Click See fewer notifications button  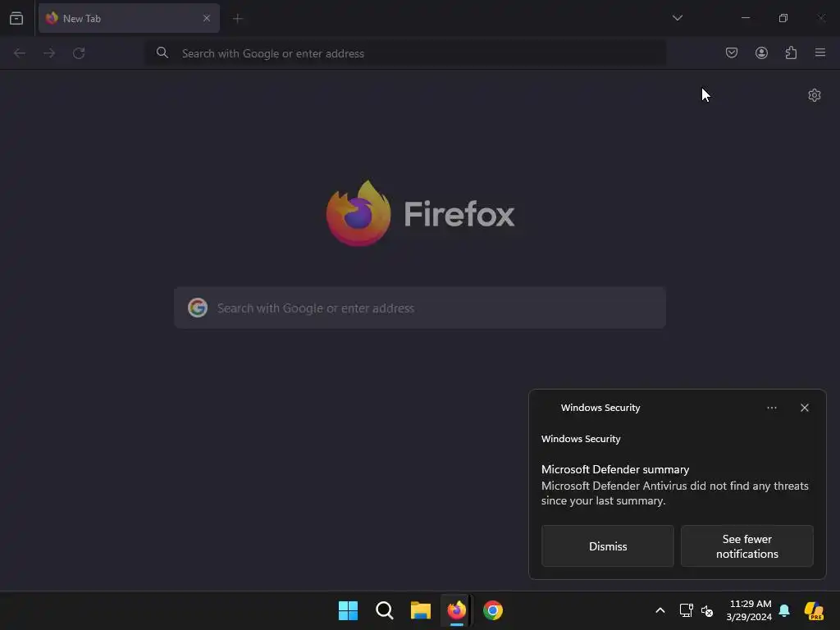point(746,546)
